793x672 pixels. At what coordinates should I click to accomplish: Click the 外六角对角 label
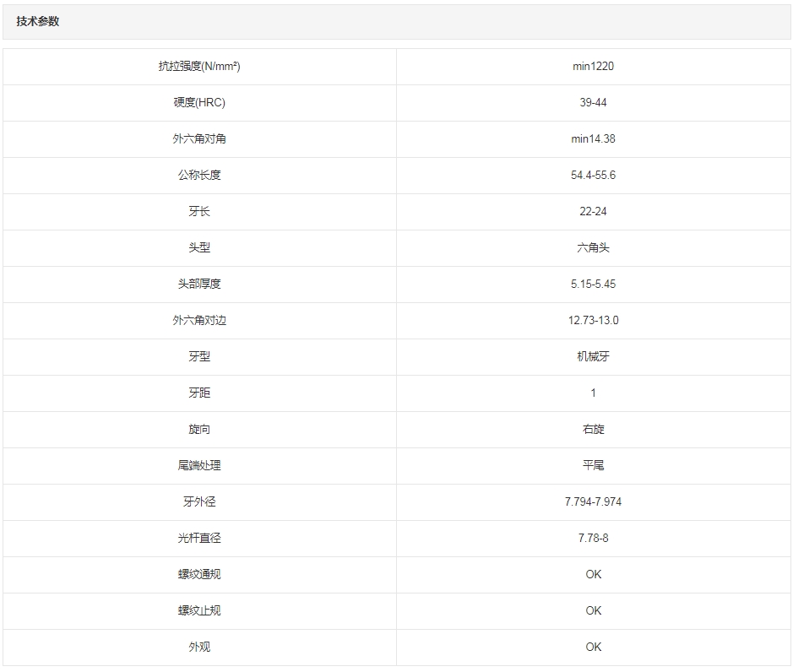tap(199, 139)
